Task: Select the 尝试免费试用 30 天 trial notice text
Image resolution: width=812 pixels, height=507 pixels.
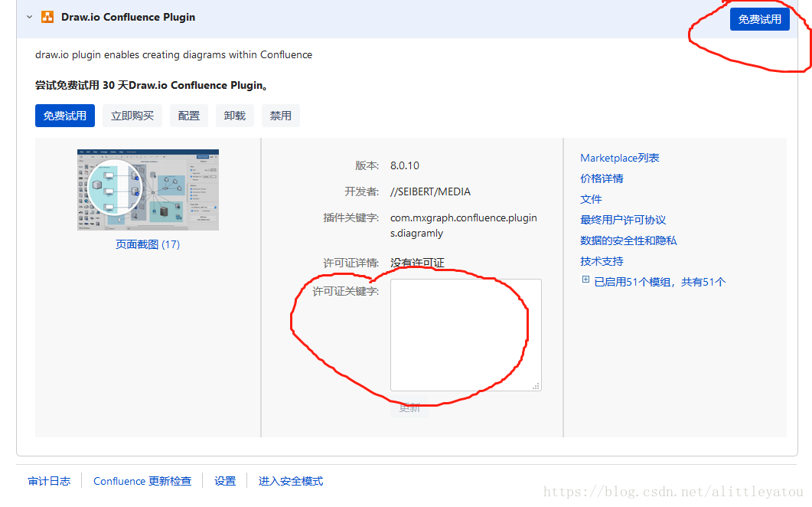Action: pos(152,85)
